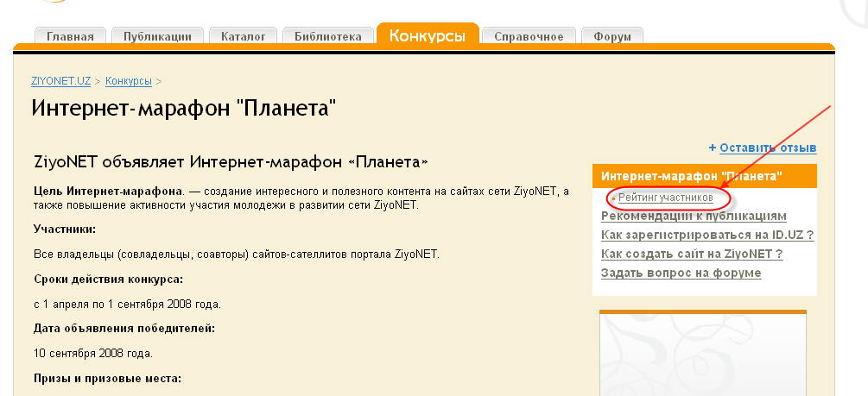
Task: Select the Конкурсы tab
Action: [x=428, y=35]
